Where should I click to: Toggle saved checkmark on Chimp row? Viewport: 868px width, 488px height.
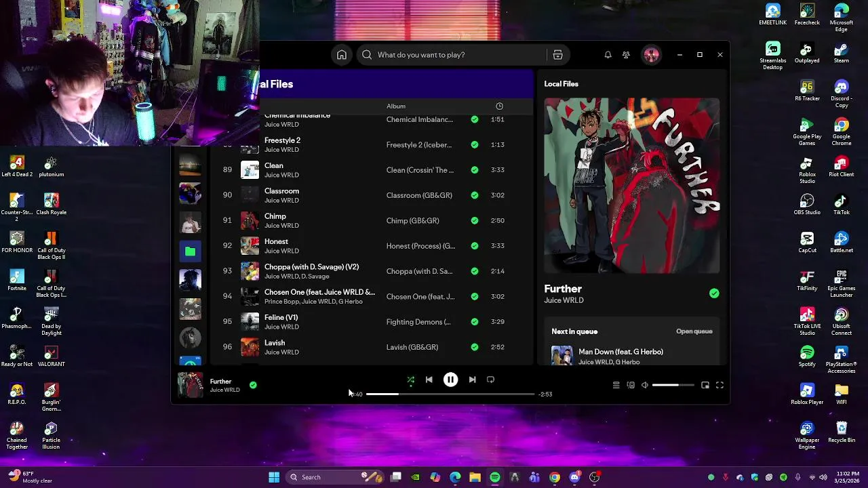tap(474, 220)
